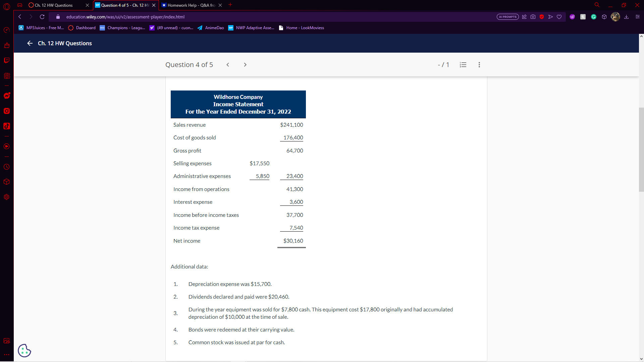The image size is (644, 362).
Task: Go to the next question chevron
Action: tap(245, 65)
